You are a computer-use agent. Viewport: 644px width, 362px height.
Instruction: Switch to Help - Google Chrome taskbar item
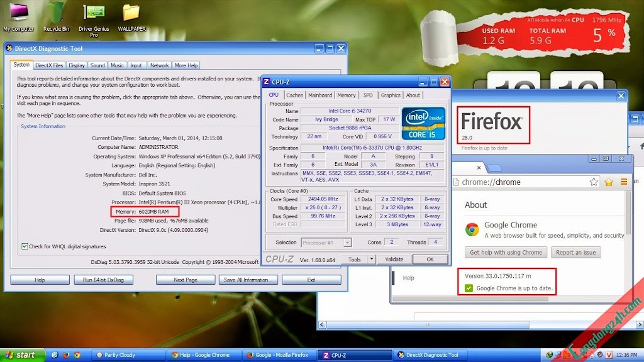tap(204, 355)
